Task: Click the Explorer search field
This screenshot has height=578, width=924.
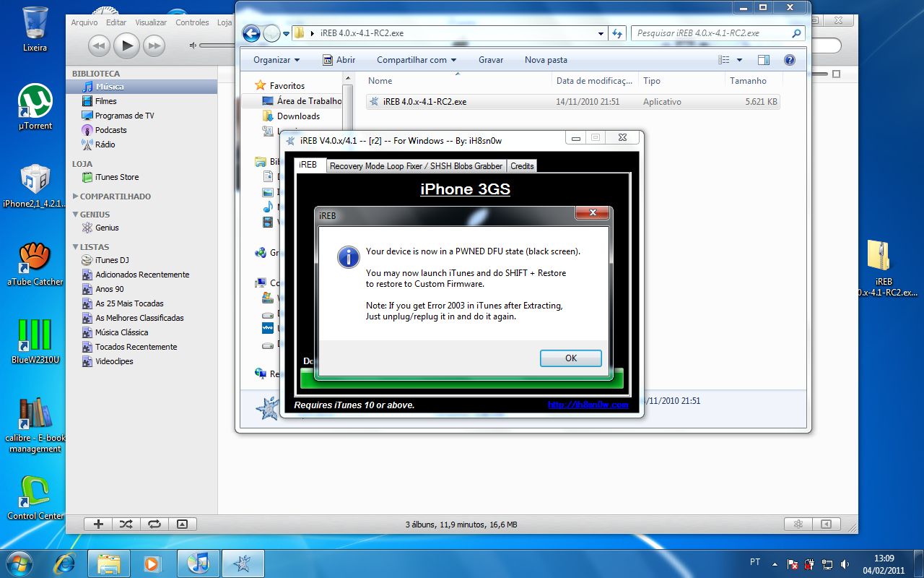Action: (718, 33)
